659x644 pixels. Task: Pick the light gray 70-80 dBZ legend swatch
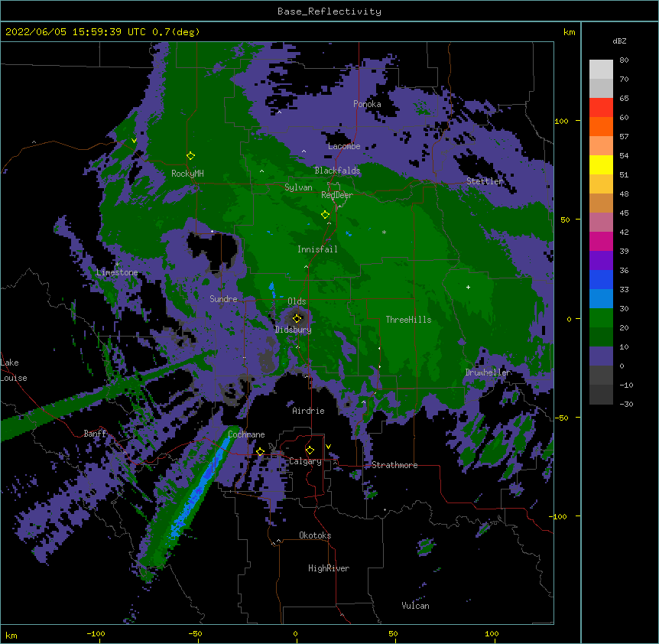click(601, 70)
